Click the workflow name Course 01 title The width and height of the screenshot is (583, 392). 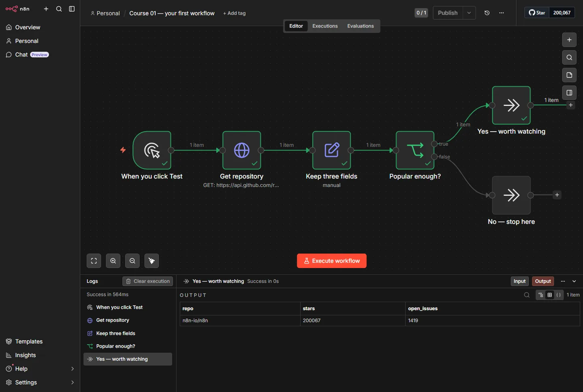pos(172,13)
